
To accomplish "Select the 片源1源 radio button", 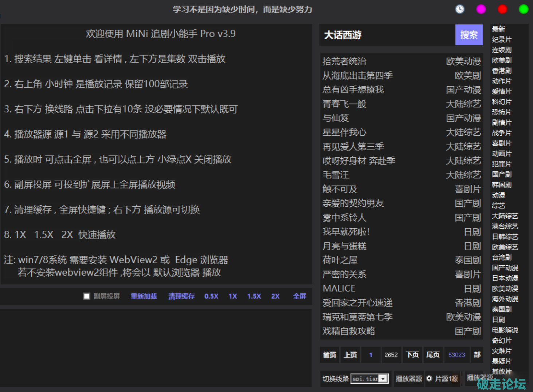I will coord(429,379).
